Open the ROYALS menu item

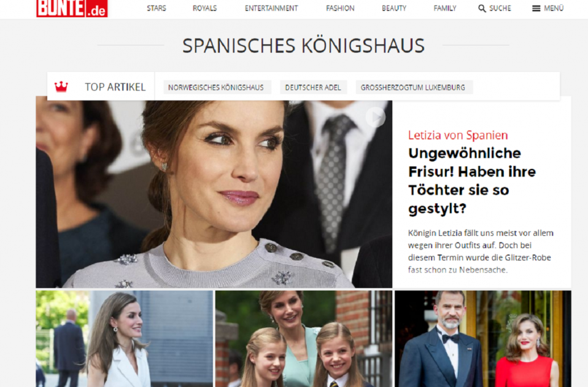point(205,8)
